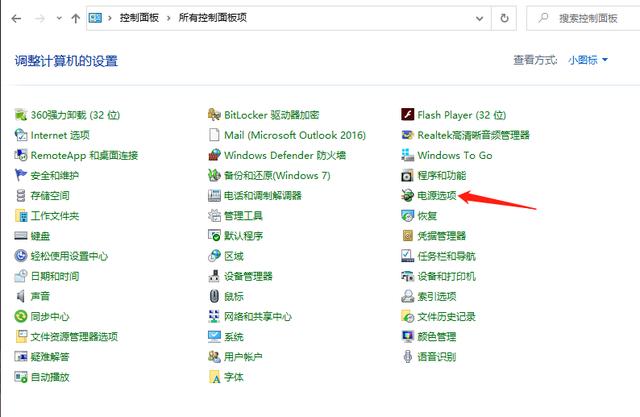Image resolution: width=640 pixels, height=417 pixels.
Task: Open the 颜色管理 link
Action: (437, 337)
